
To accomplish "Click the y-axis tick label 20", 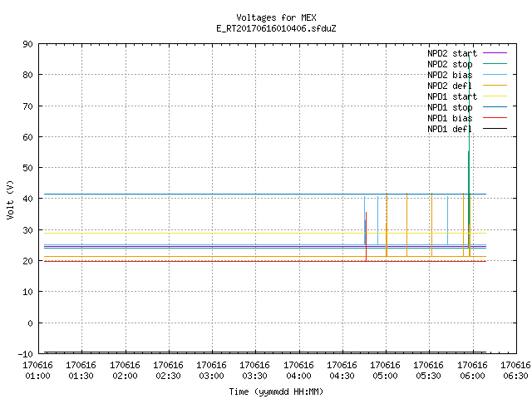I will (x=27, y=261).
